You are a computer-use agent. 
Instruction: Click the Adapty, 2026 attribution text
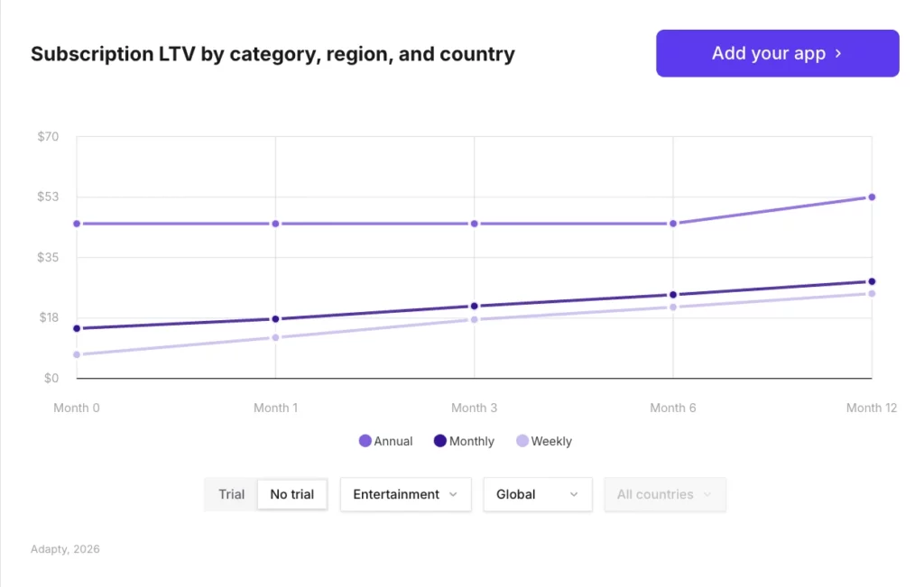tap(64, 548)
